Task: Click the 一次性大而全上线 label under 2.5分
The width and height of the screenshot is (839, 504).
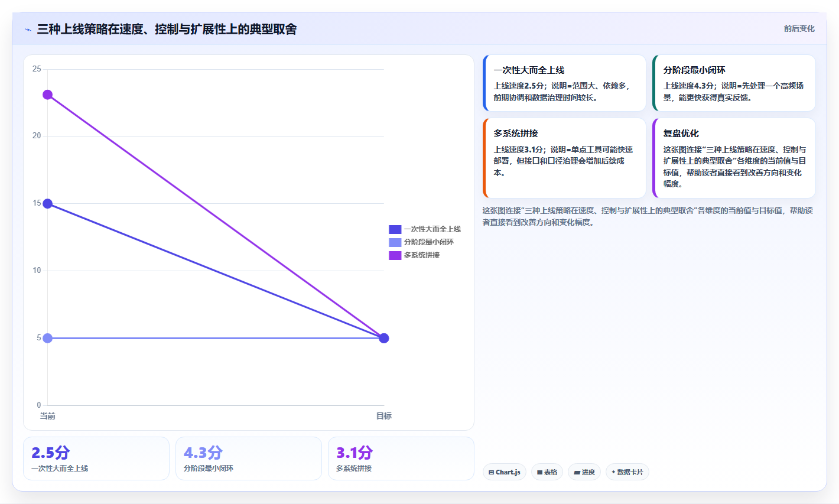Action: point(60,469)
